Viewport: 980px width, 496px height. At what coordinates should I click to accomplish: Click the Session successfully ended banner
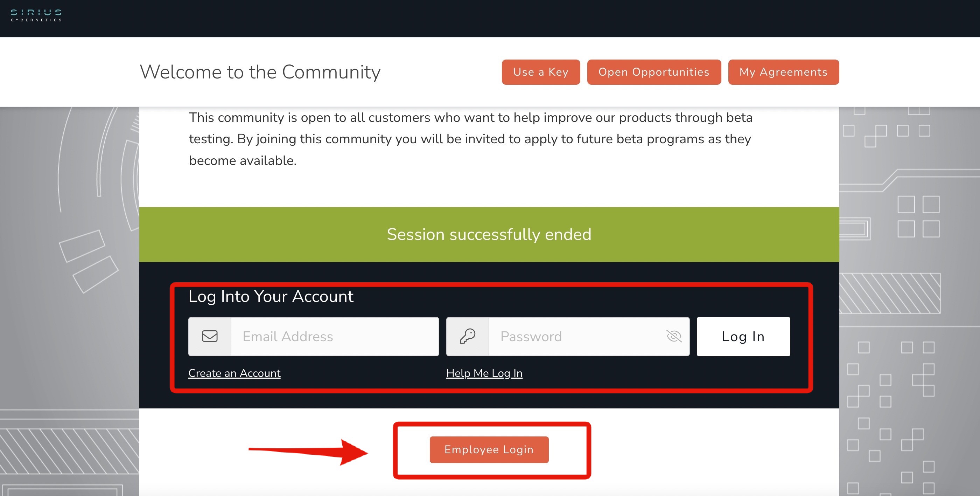489,234
